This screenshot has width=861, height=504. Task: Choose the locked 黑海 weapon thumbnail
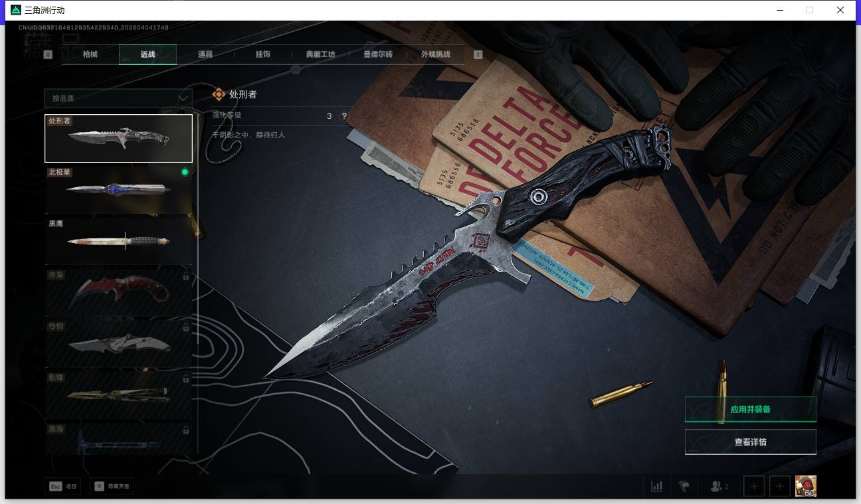point(118,439)
